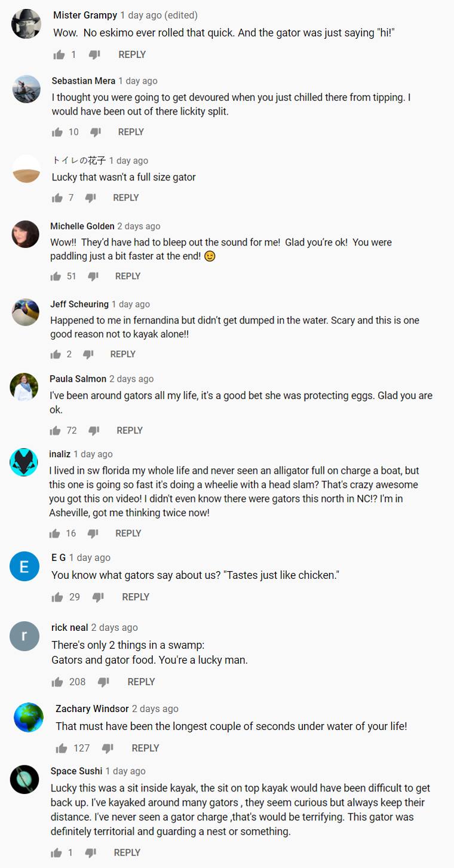The height and width of the screenshot is (868, 454).
Task: Click Zachary Windsor's globe avatar
Action: point(29,717)
